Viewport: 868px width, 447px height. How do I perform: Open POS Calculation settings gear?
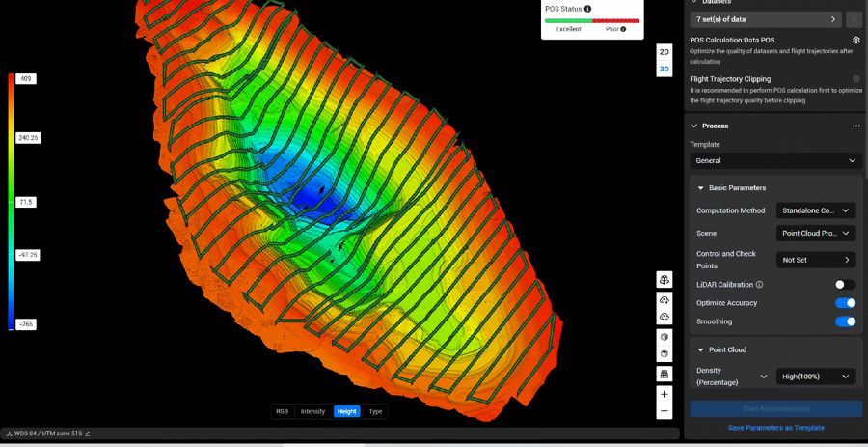coord(855,40)
